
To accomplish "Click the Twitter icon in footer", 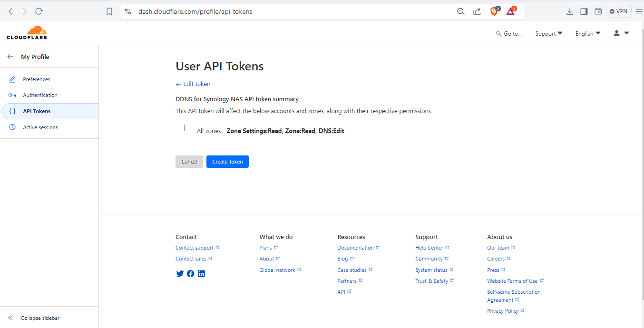I will point(180,274).
